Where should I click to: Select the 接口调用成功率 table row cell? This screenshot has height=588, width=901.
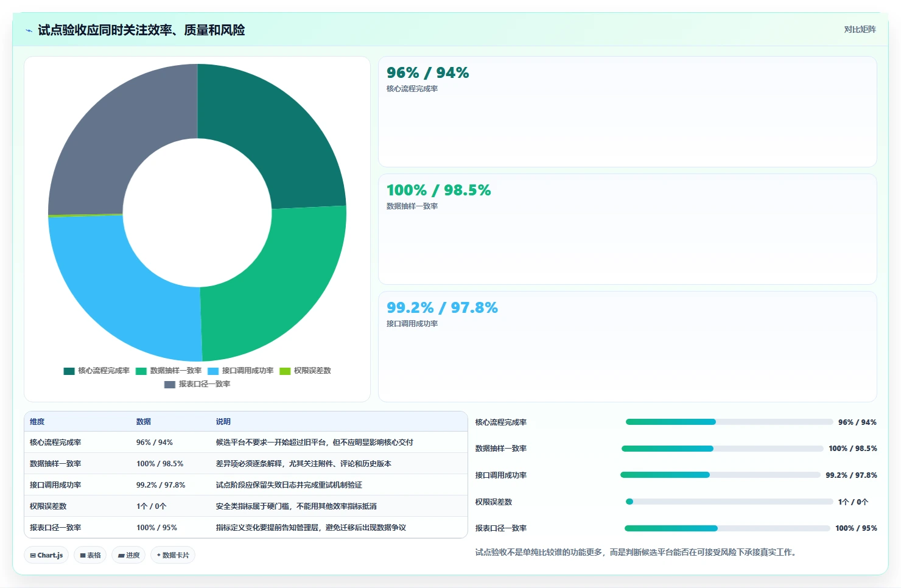coord(55,485)
